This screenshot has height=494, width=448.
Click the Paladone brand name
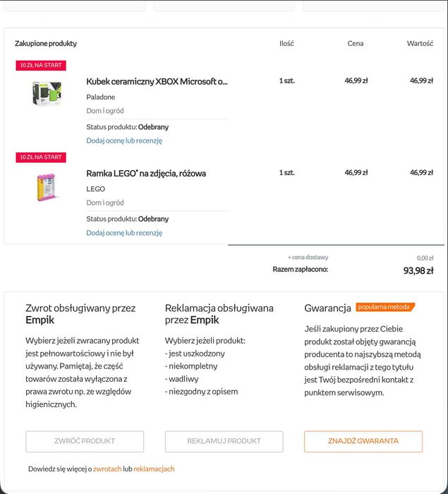click(100, 97)
